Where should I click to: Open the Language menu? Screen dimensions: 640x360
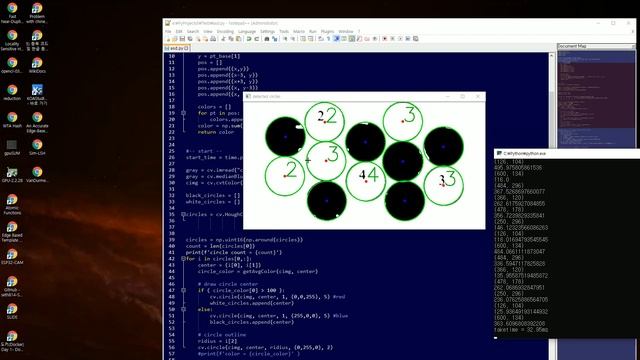tap(247, 31)
